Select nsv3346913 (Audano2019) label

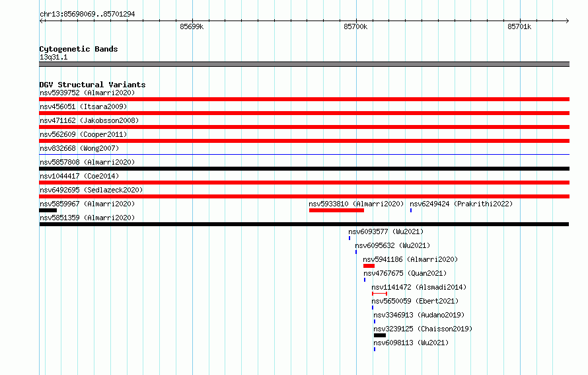click(x=419, y=315)
